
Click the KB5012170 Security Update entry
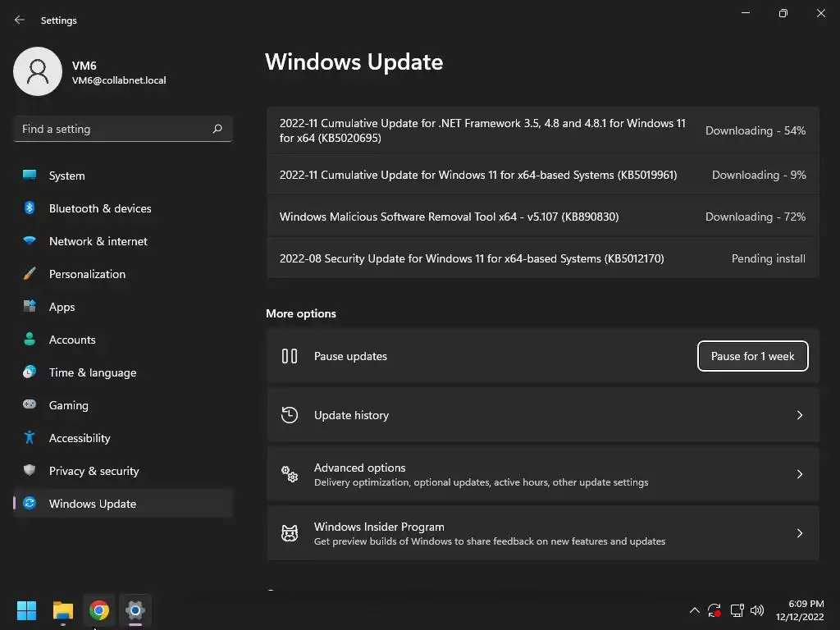543,258
